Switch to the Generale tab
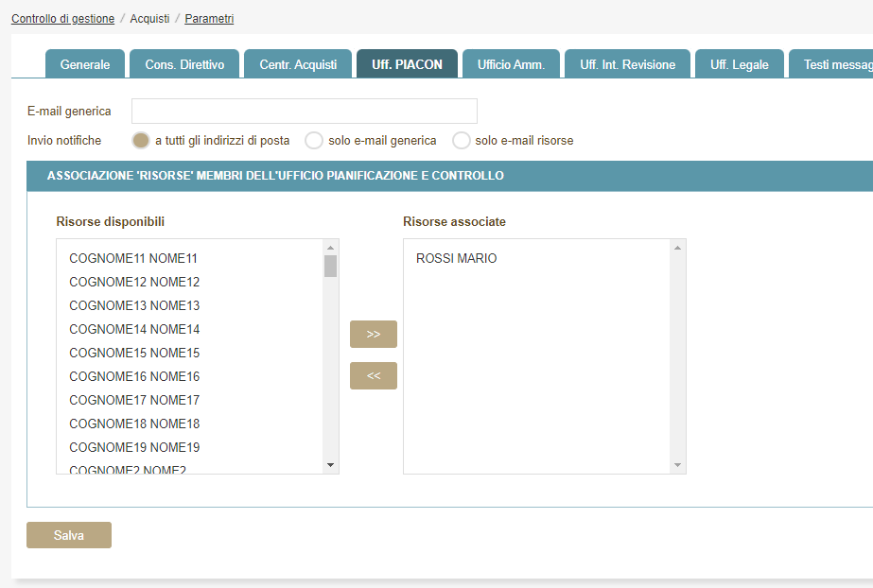Screen dimensions: 873x588 coord(85,64)
